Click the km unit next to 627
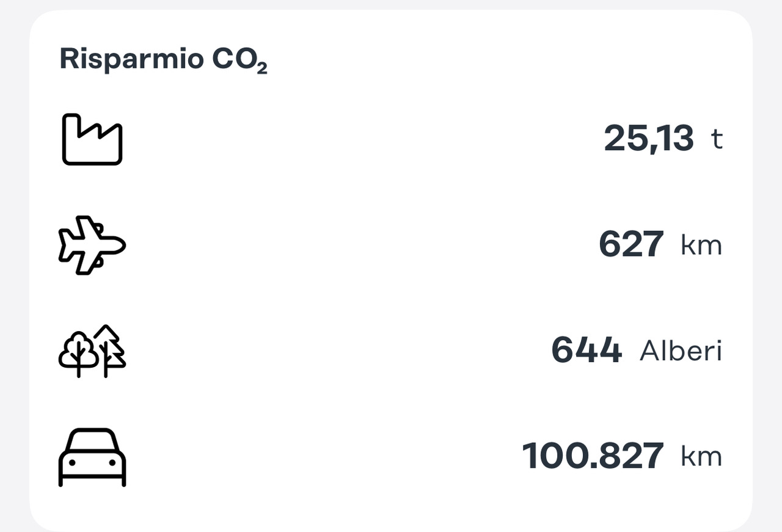The height and width of the screenshot is (532, 782). point(701,245)
